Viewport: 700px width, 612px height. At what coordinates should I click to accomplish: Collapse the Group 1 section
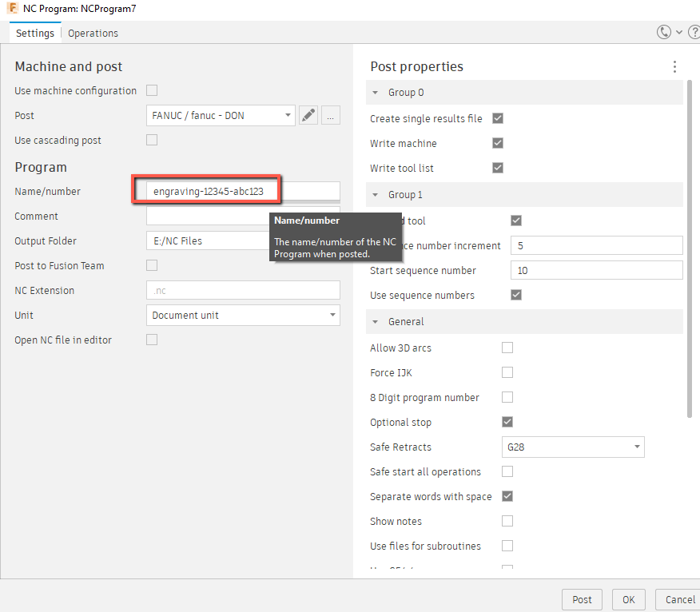click(376, 194)
